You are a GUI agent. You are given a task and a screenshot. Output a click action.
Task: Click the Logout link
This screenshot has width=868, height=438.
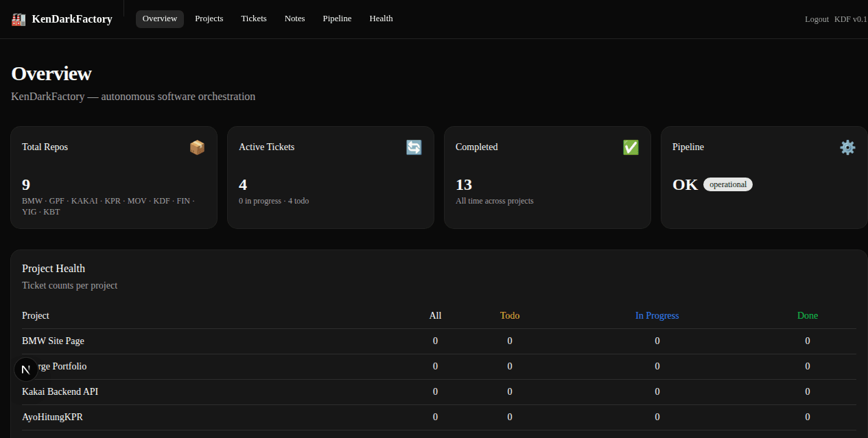(x=817, y=19)
